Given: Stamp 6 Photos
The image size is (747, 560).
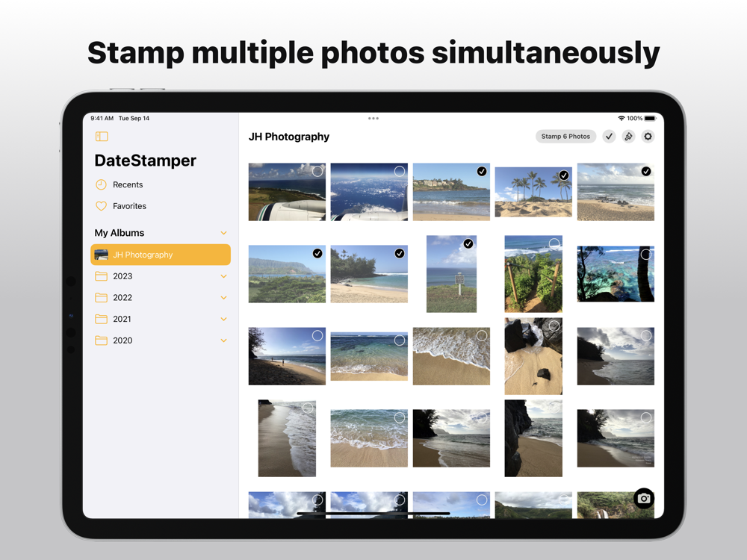Looking at the screenshot, I should click(565, 137).
